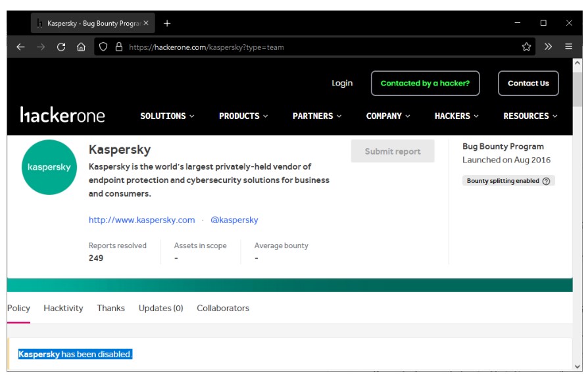Click the browser forward arrow

[41, 47]
